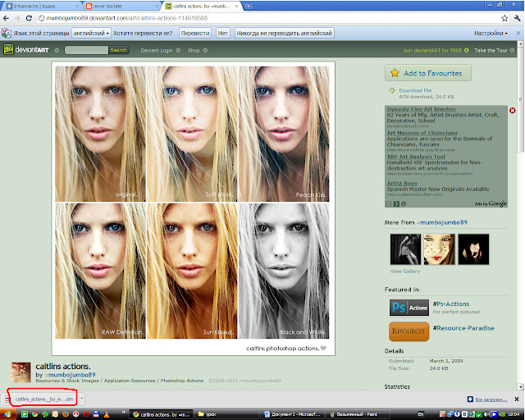The width and height of the screenshot is (525, 420).
Task: Go to the next ad with the arrow icon
Action: (396, 203)
